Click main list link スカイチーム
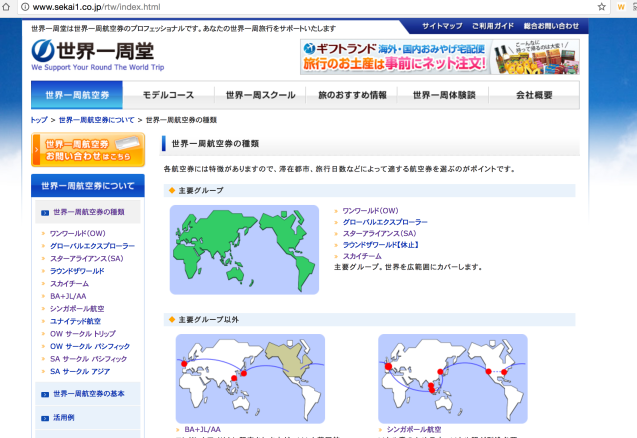The image size is (637, 438). click(362, 256)
